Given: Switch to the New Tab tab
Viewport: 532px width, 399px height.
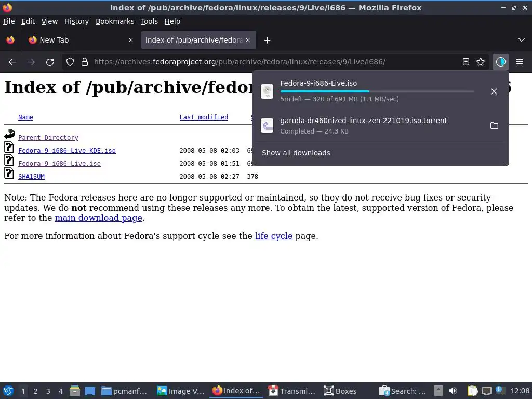Looking at the screenshot, I should click(81, 40).
